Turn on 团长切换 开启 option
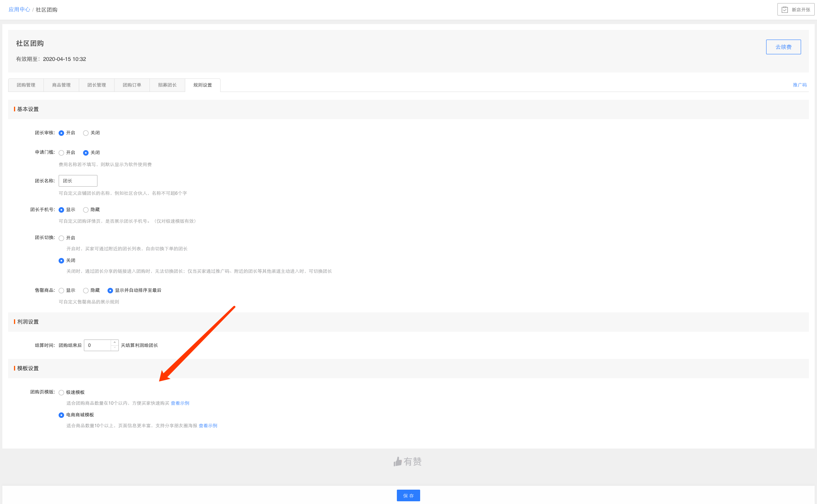The height and width of the screenshot is (504, 817). click(x=61, y=238)
